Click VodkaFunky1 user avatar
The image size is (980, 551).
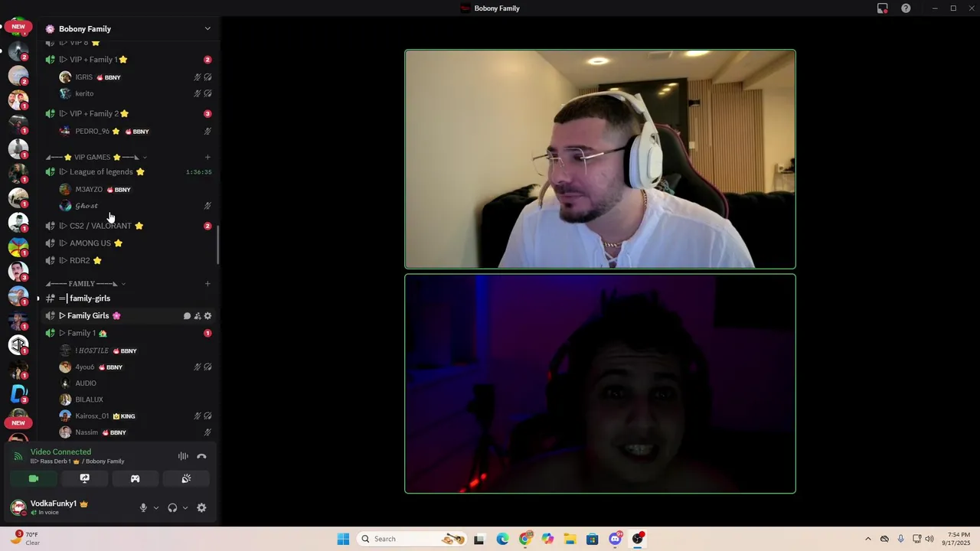(18, 507)
